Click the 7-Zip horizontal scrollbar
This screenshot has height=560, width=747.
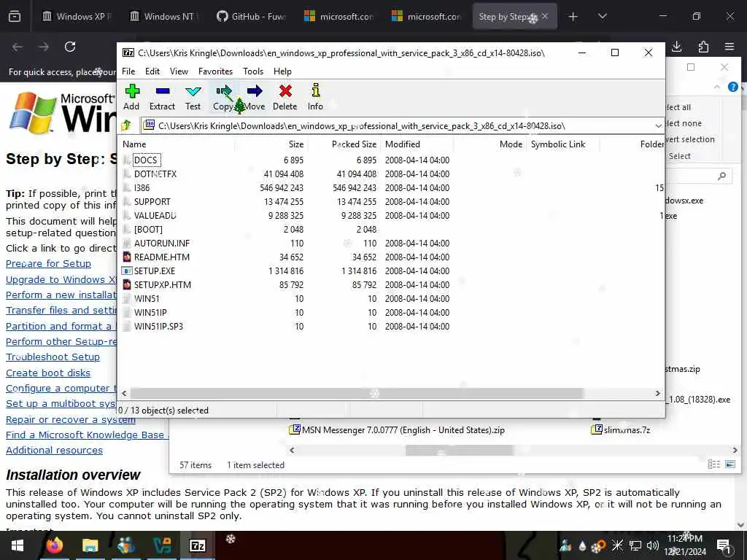coord(356,393)
